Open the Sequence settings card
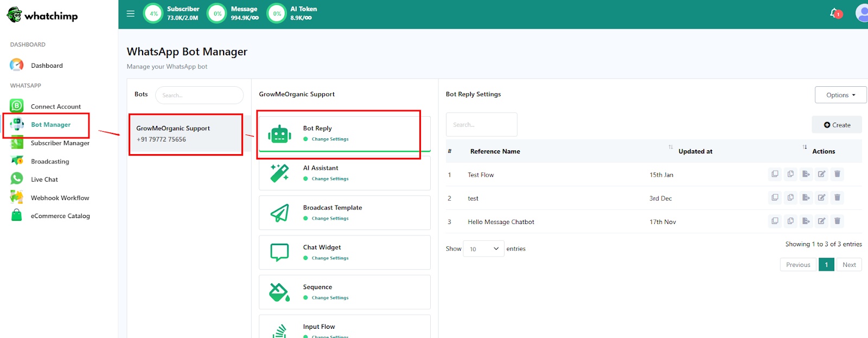The width and height of the screenshot is (868, 338). tap(344, 292)
